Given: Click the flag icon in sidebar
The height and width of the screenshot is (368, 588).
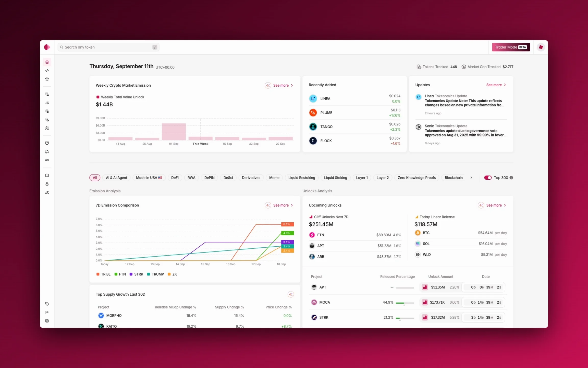Looking at the screenshot, I should 47,312.
